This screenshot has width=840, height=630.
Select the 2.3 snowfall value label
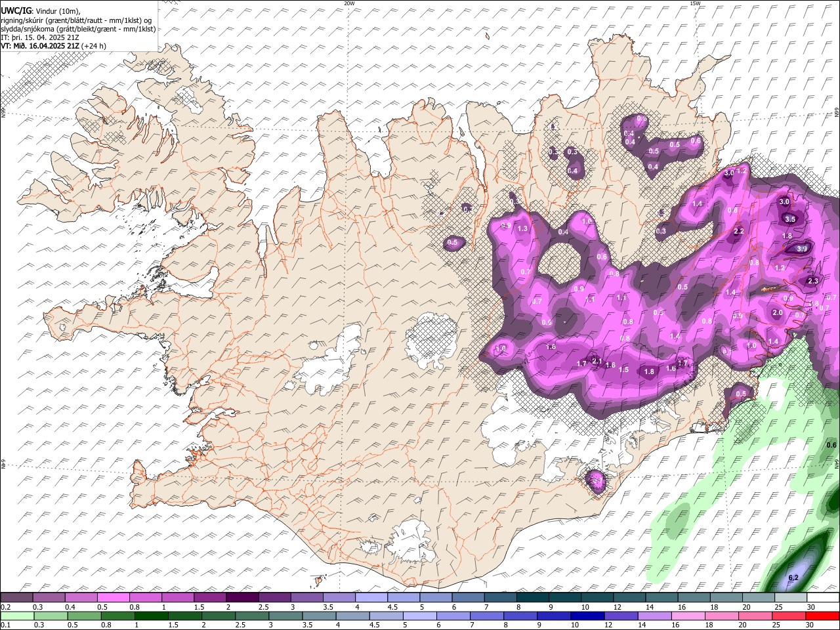pos(813,281)
